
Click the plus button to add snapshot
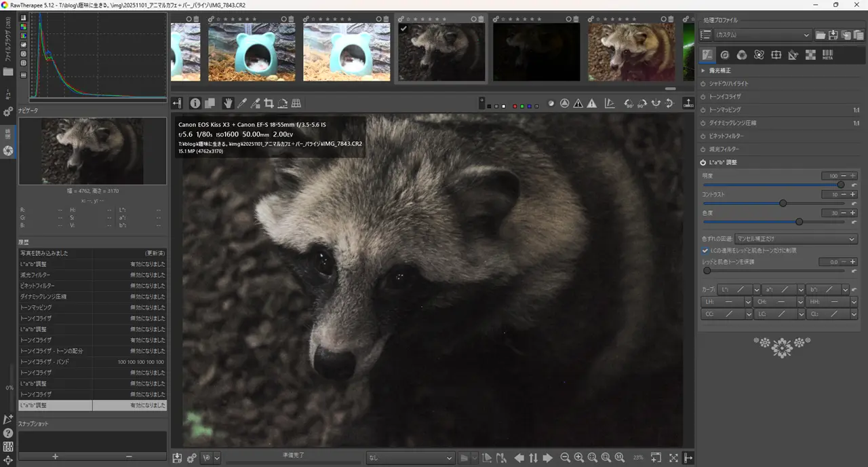tap(55, 456)
